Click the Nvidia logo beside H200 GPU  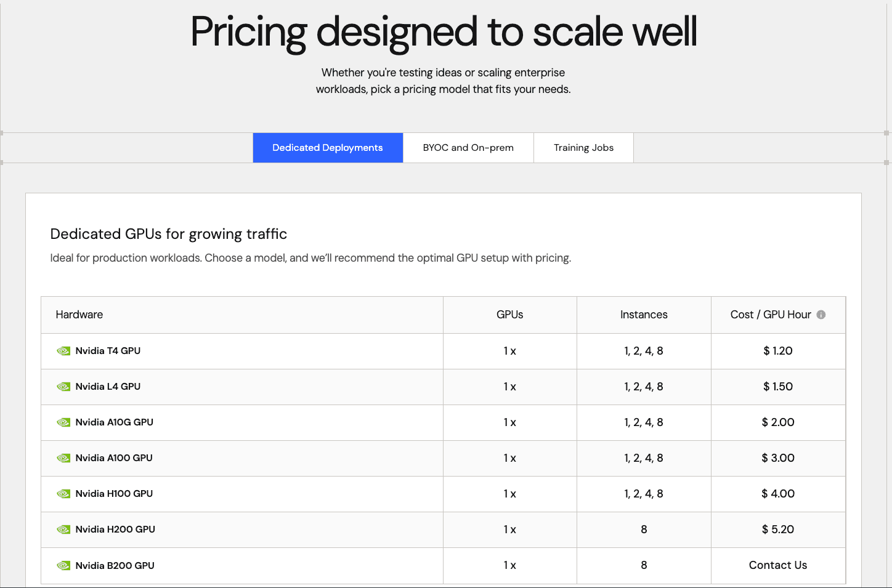(x=63, y=530)
